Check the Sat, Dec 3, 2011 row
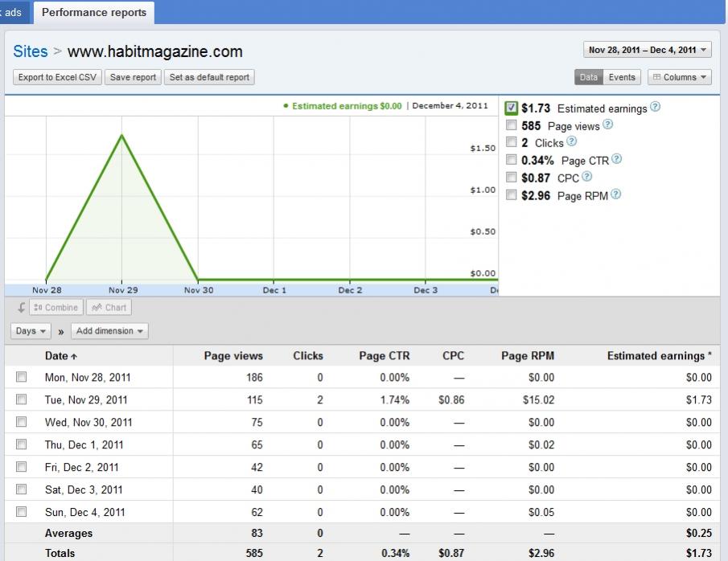Screen dimensions: 728x561 point(22,489)
